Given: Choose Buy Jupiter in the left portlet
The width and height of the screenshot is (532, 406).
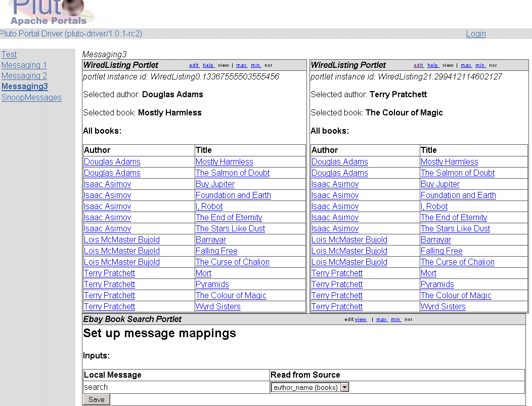Looking at the screenshot, I should [215, 184].
